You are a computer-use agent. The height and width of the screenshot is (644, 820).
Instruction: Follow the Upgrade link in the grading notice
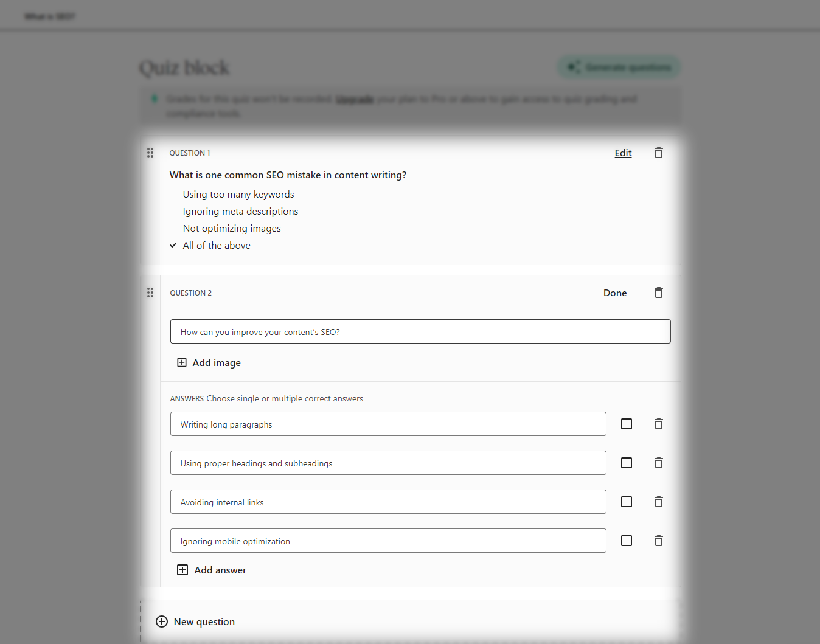click(x=355, y=99)
